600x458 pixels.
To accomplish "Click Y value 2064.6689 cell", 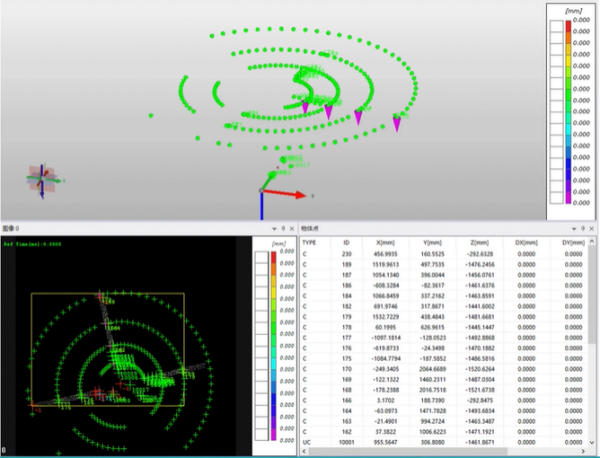I will point(432,369).
